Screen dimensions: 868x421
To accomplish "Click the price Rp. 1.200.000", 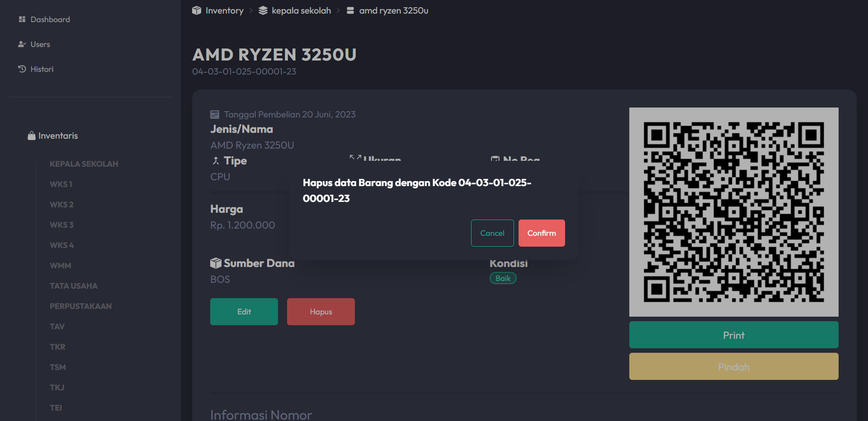I will [242, 225].
